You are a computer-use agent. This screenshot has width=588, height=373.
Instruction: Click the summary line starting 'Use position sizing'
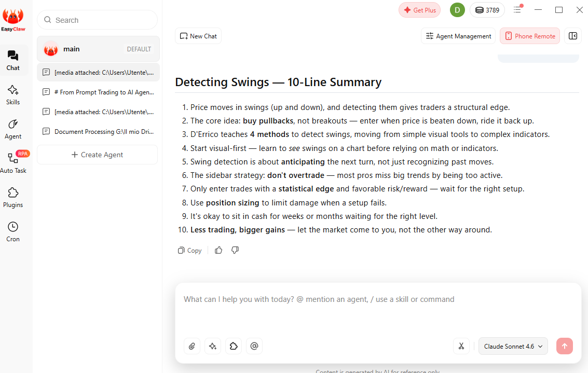pos(289,203)
